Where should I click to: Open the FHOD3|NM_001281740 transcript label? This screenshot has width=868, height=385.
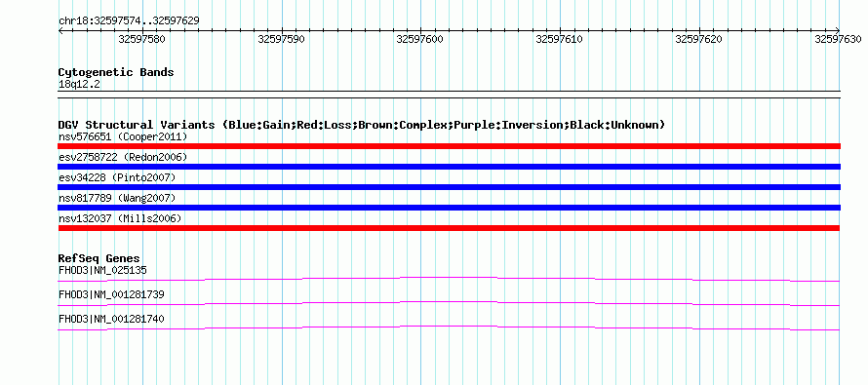coord(111,319)
